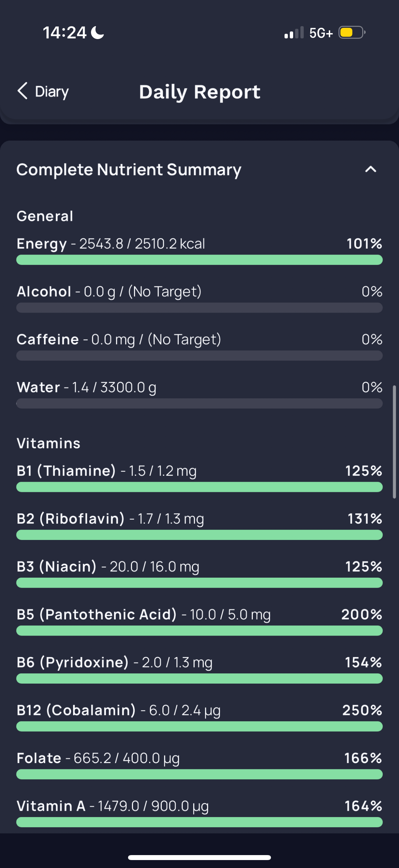This screenshot has height=868, width=399.
Task: Tap the cellular signal strength icon
Action: tap(294, 33)
